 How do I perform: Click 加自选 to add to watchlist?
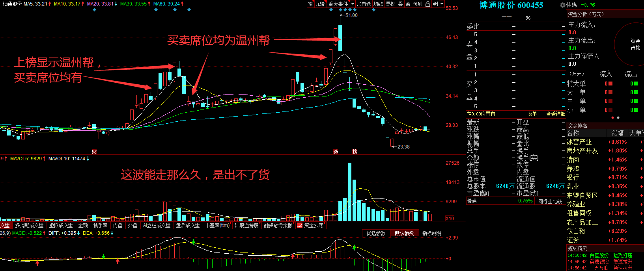364,4
